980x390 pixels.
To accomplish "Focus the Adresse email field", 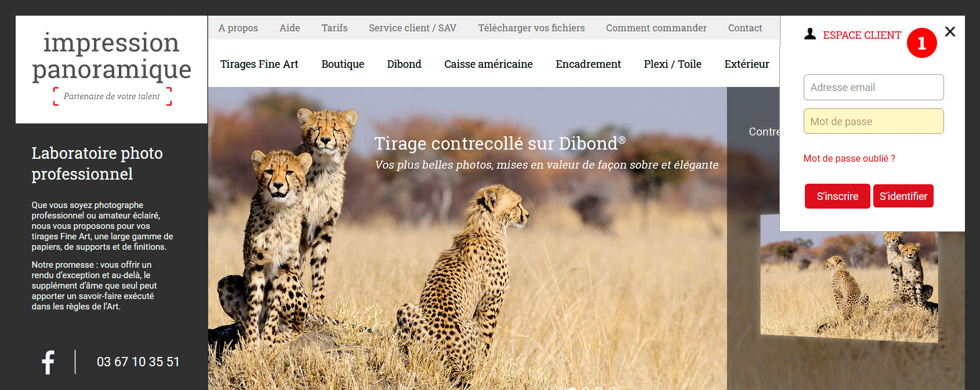I will 873,88.
